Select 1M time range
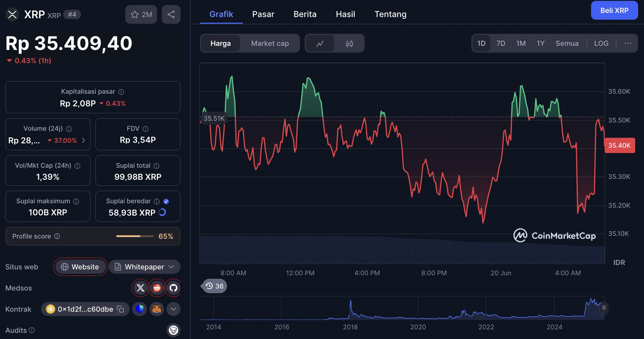Screen dimensions: 644x339 (521, 43)
